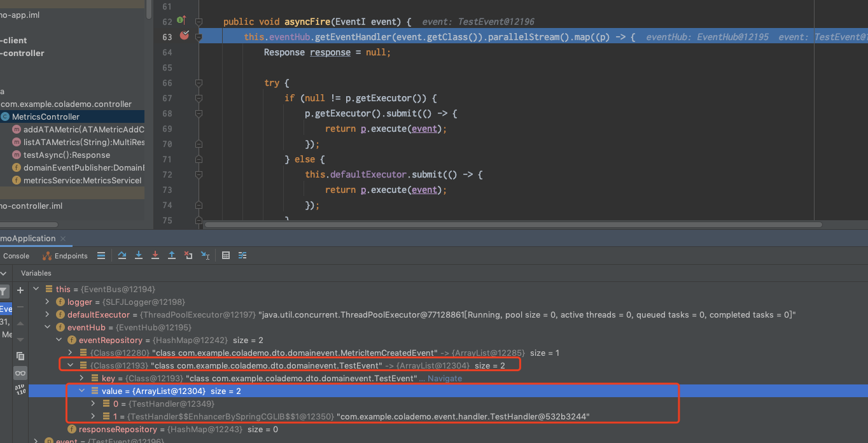
Task: Toggle the fold marker on line 71
Action: point(199,159)
